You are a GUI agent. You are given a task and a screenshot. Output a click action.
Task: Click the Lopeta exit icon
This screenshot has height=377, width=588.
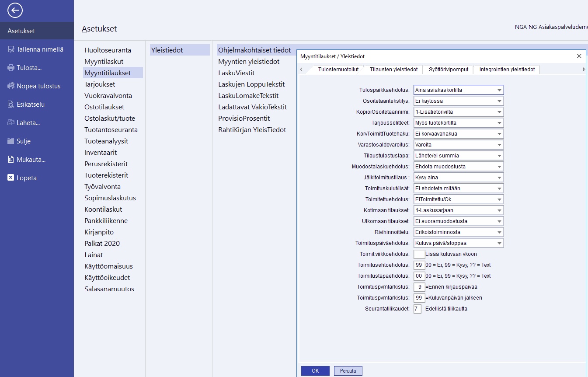click(11, 178)
